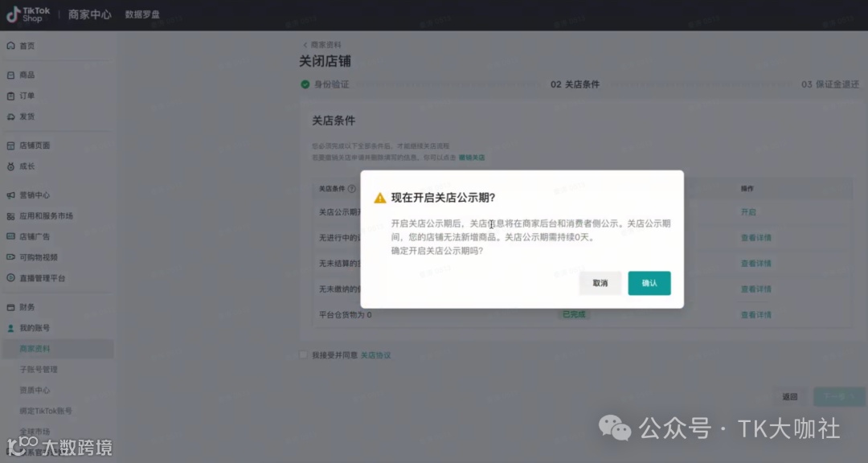The height and width of the screenshot is (463, 868).
Task: Open the 财务 finance icon in sidebar
Action: (10, 307)
